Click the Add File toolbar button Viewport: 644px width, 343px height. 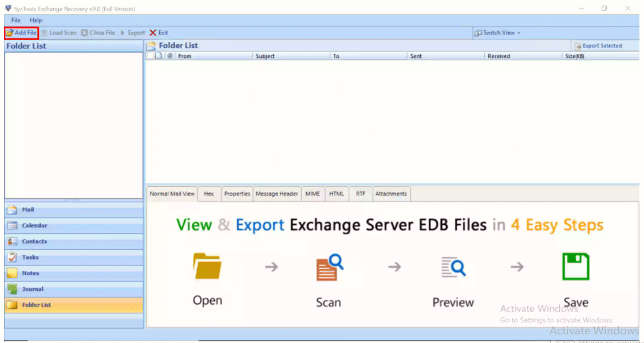[x=21, y=33]
